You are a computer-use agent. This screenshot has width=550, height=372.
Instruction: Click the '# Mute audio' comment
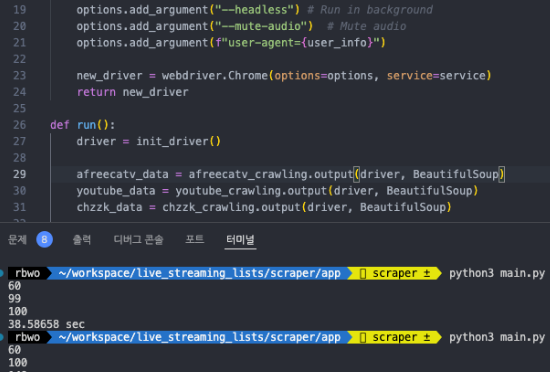click(367, 26)
